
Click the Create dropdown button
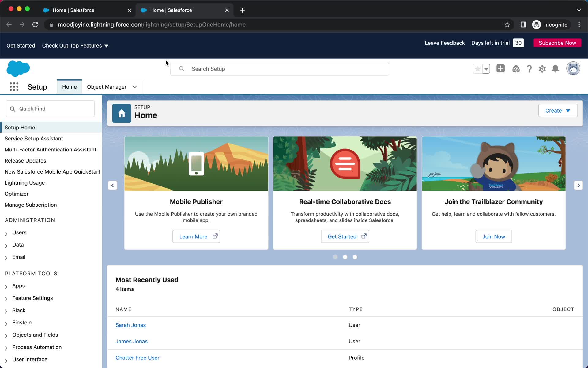point(557,111)
